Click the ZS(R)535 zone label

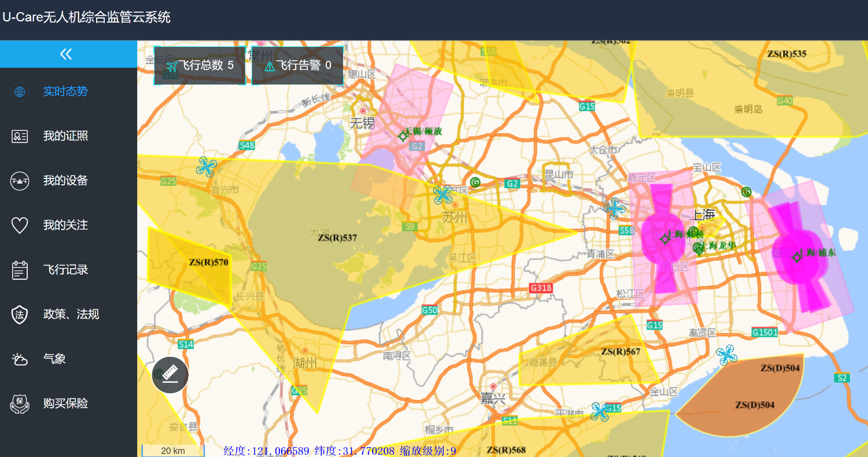coord(787,54)
